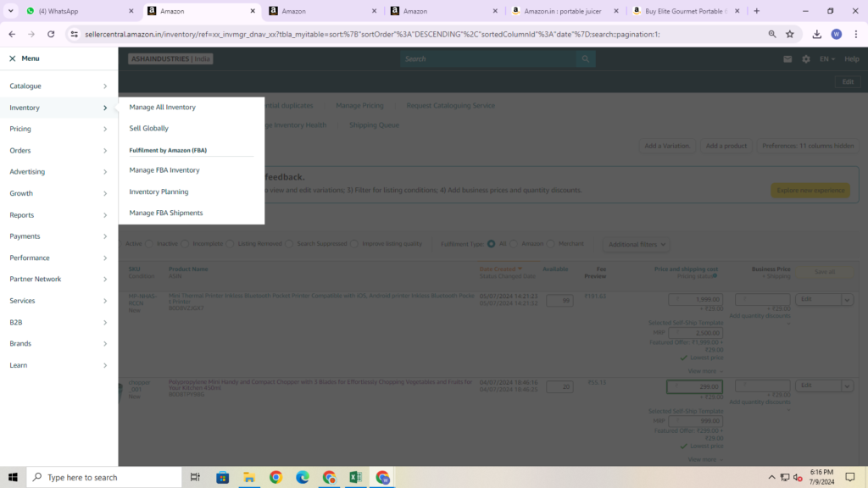Choose Manage FBA Shipments menu item
Screen dimensions: 868x488
pos(166,213)
